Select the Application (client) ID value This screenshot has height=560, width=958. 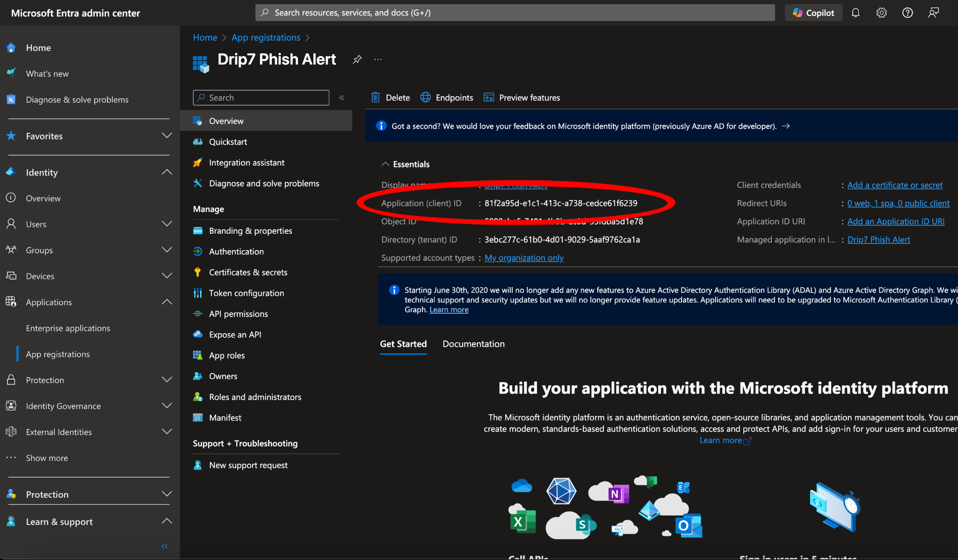coord(561,203)
